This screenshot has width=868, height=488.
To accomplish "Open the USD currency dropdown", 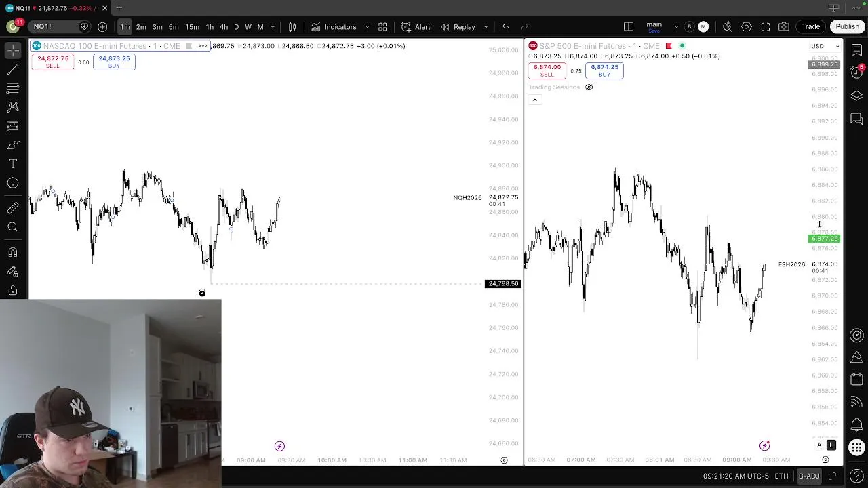I will pos(825,46).
